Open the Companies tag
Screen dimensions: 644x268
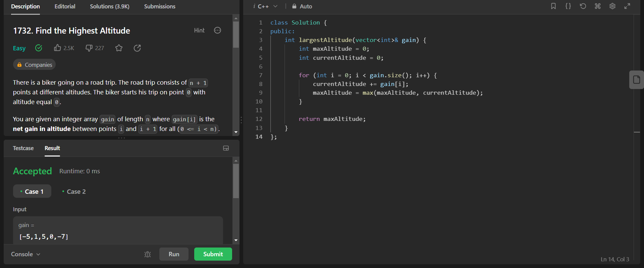click(34, 64)
